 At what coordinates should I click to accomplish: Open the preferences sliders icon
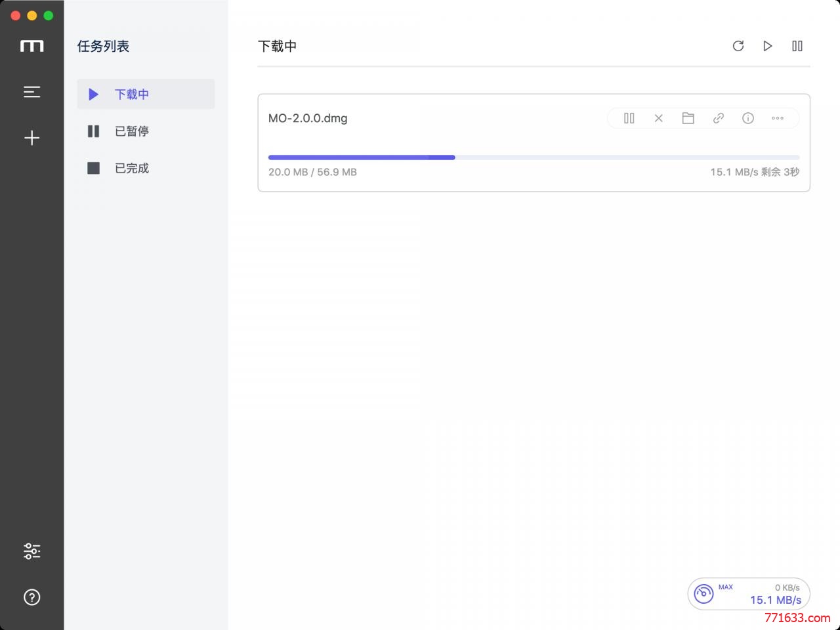(31, 551)
